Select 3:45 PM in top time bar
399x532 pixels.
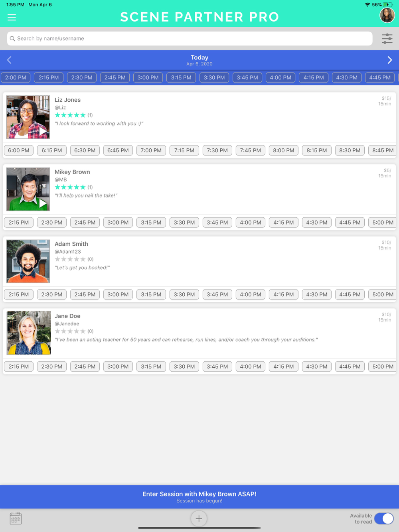click(247, 77)
